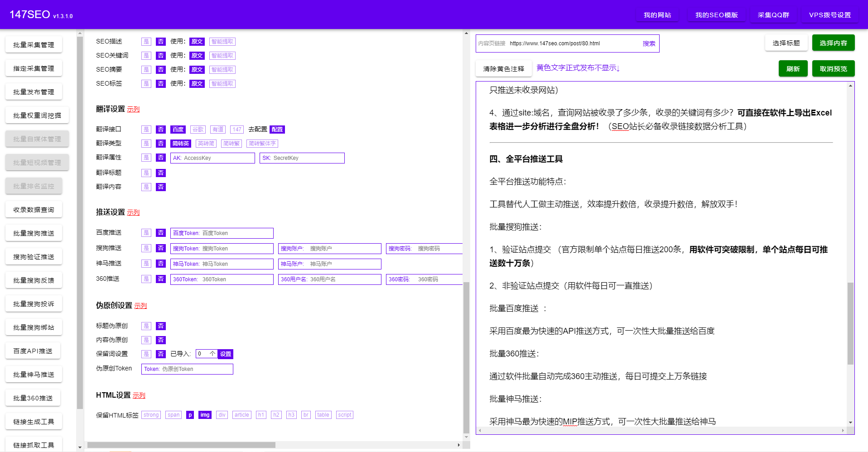The image size is (868, 452).
Task: Go to 批量采集管理 in the sidebar
Action: point(34,45)
